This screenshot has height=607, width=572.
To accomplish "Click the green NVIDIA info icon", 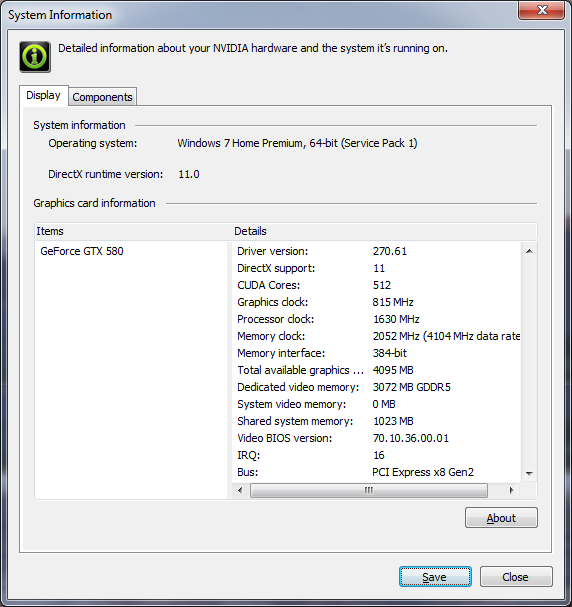I will 35,57.
